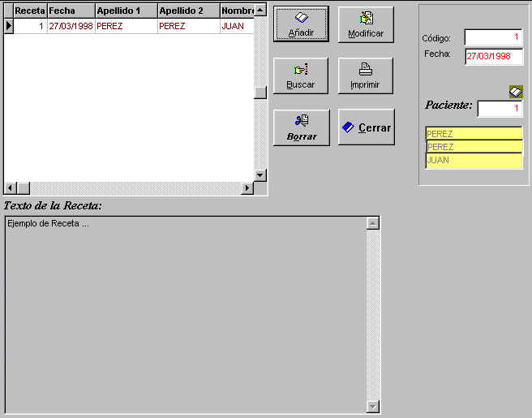Print with the Imprimir button
Viewport: 532px width, 418px height.
pos(366,75)
